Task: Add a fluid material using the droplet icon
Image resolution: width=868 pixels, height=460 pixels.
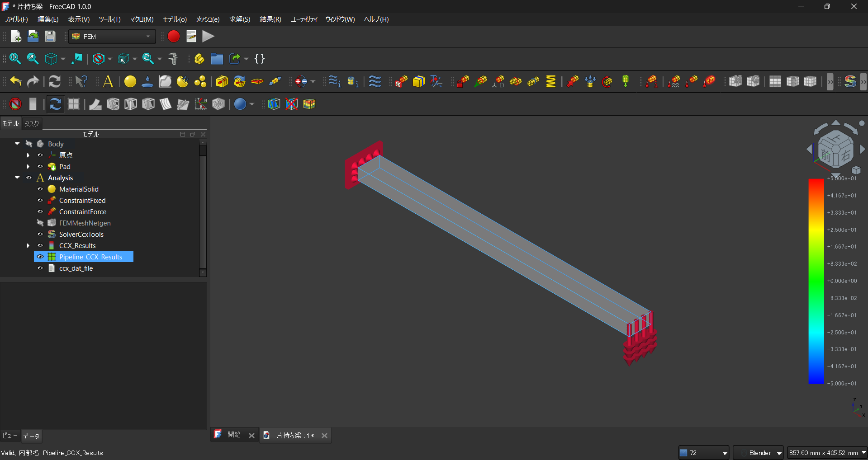Action: [147, 81]
